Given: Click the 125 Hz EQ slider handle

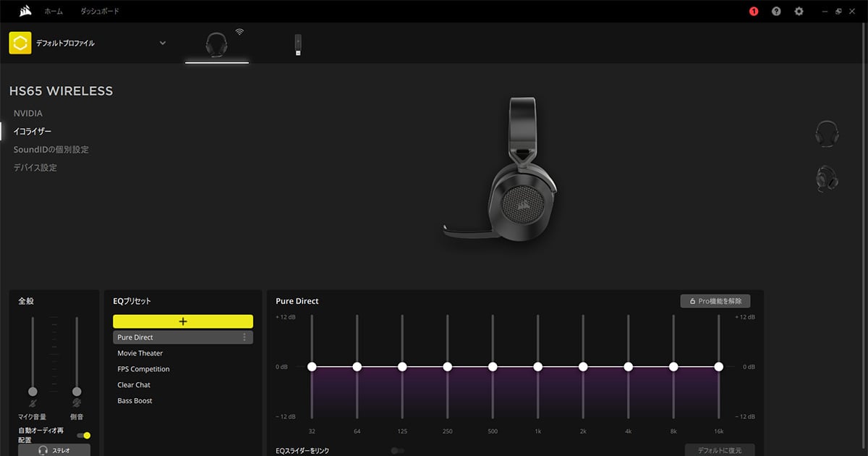Looking at the screenshot, I should pos(402,367).
